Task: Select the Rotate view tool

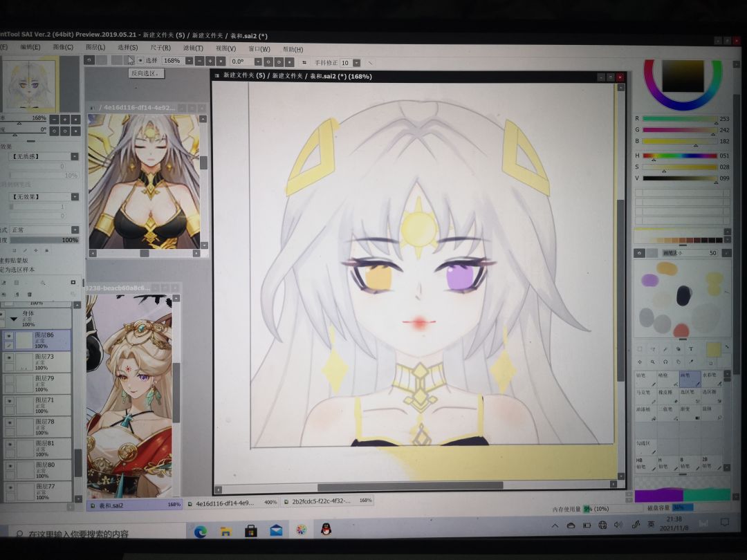Action: tap(665, 362)
